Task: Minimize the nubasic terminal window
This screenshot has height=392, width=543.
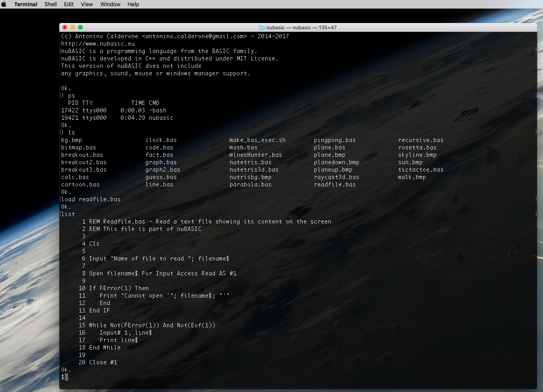Action: click(73, 27)
